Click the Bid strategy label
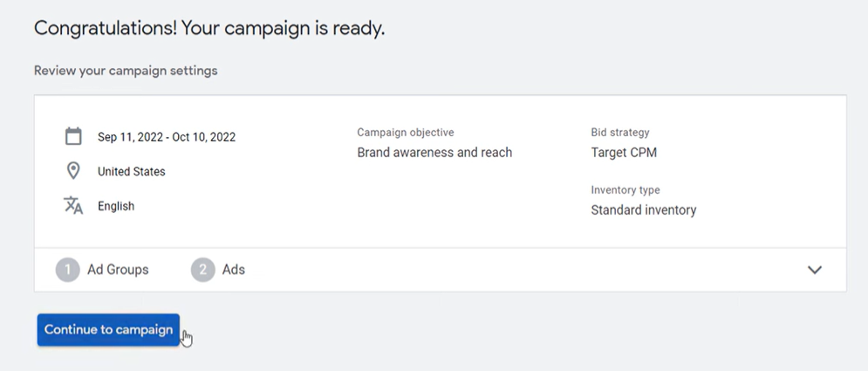 pos(620,133)
